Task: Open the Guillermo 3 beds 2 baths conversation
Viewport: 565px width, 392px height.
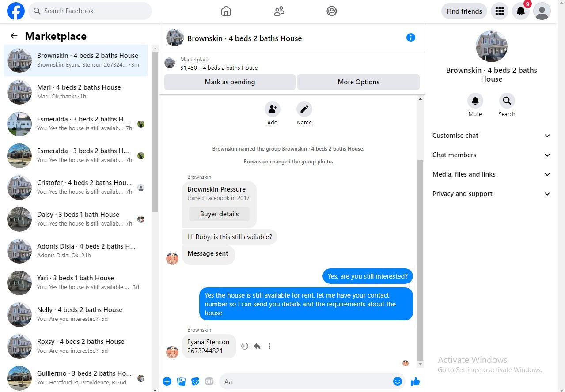Action: point(76,378)
